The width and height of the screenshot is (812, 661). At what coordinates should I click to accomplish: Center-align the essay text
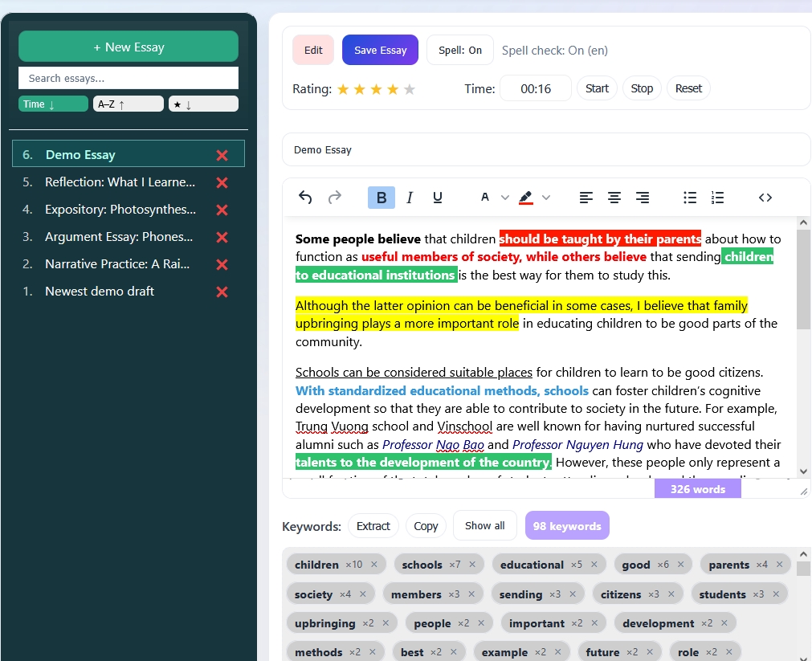pos(614,198)
